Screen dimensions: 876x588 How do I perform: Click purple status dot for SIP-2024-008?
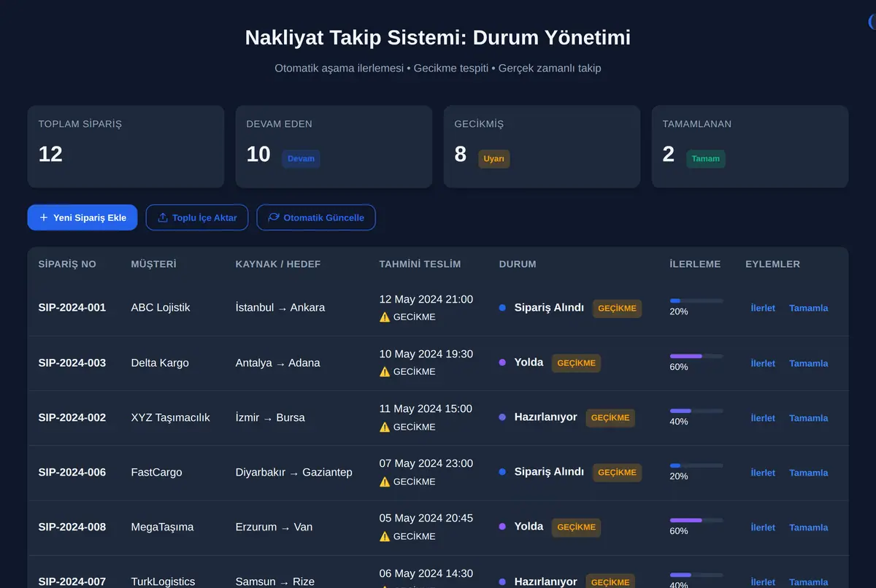(502, 527)
